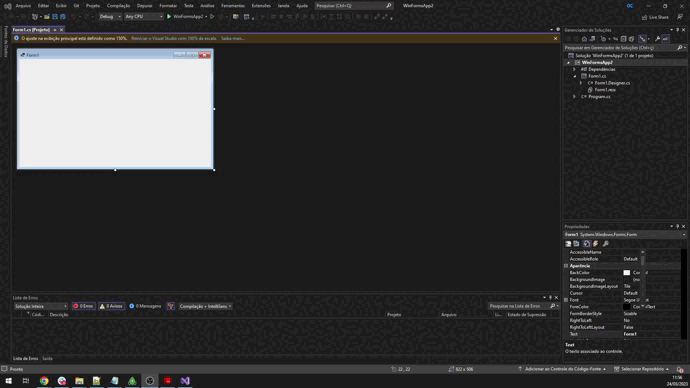Click the Save All icon in the toolbar

tap(62, 17)
